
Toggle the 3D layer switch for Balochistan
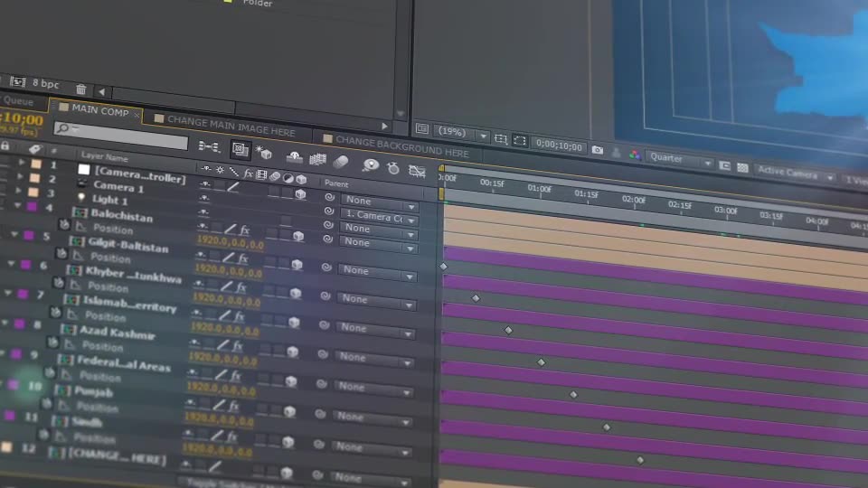click(x=298, y=236)
